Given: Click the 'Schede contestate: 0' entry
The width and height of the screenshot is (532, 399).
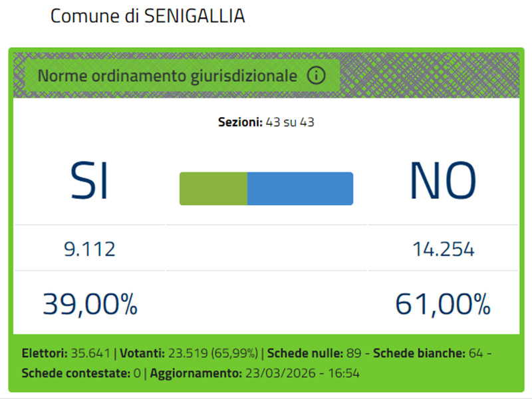Looking at the screenshot, I should 81,373.
